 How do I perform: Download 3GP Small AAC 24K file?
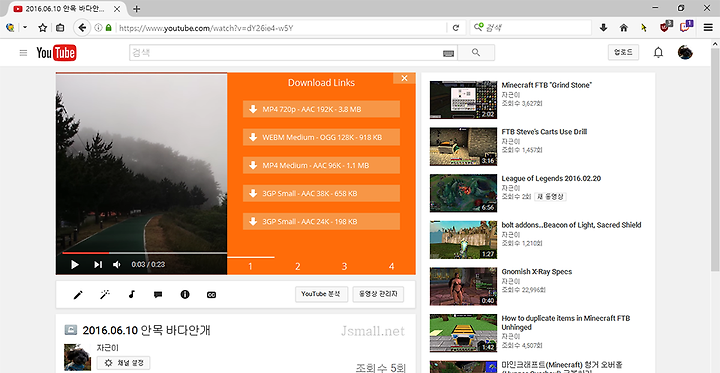pos(321,221)
